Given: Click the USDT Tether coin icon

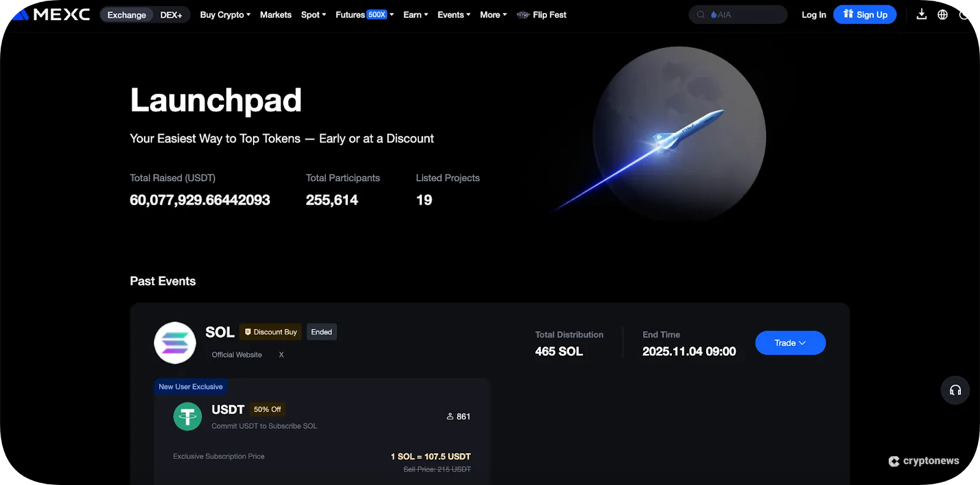Looking at the screenshot, I should click(187, 416).
